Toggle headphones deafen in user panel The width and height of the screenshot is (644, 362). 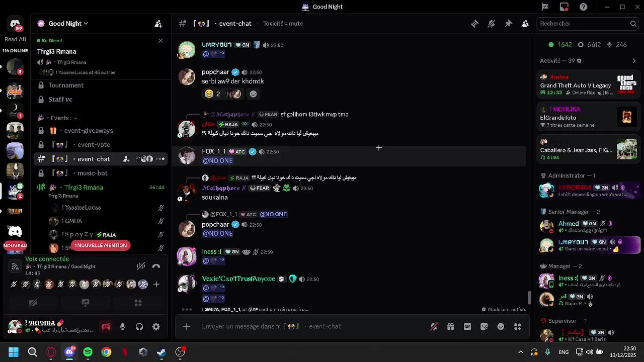coord(139,327)
